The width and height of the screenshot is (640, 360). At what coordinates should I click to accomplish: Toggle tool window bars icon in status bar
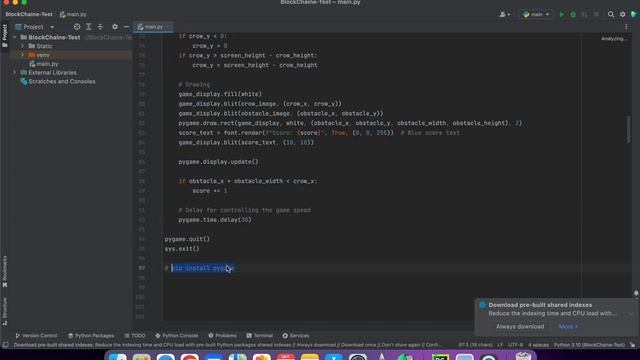click(5, 345)
